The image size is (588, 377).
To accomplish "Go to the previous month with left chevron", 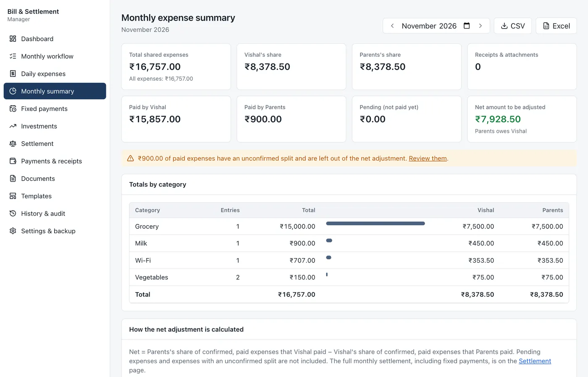I will (392, 26).
